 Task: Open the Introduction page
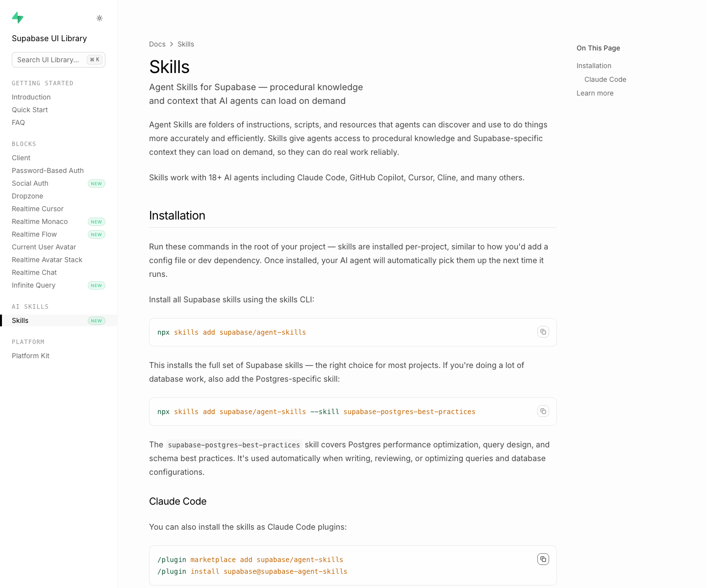point(31,97)
